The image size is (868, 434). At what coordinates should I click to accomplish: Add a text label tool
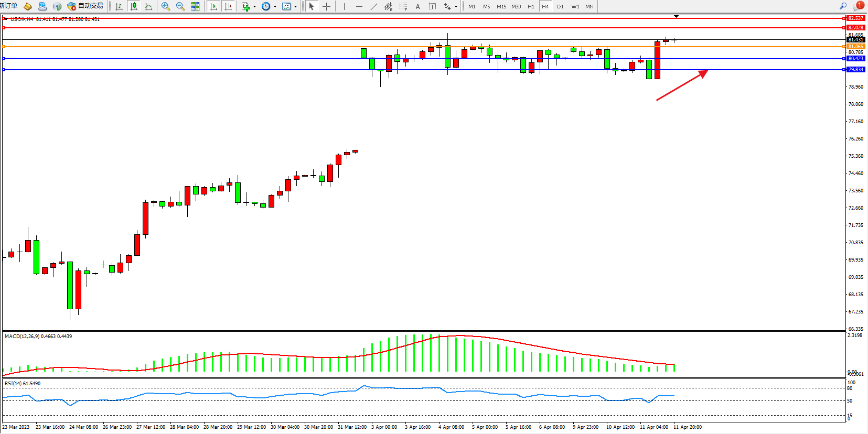pyautogui.click(x=417, y=6)
